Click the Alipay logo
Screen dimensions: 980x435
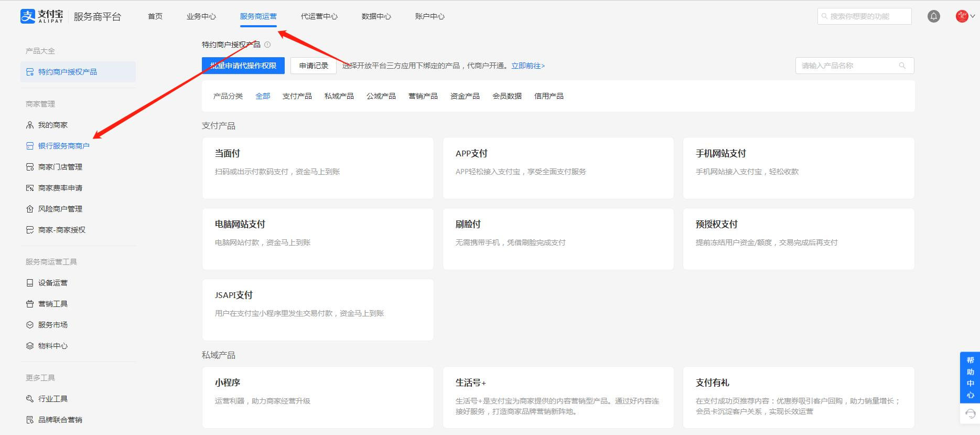(42, 17)
